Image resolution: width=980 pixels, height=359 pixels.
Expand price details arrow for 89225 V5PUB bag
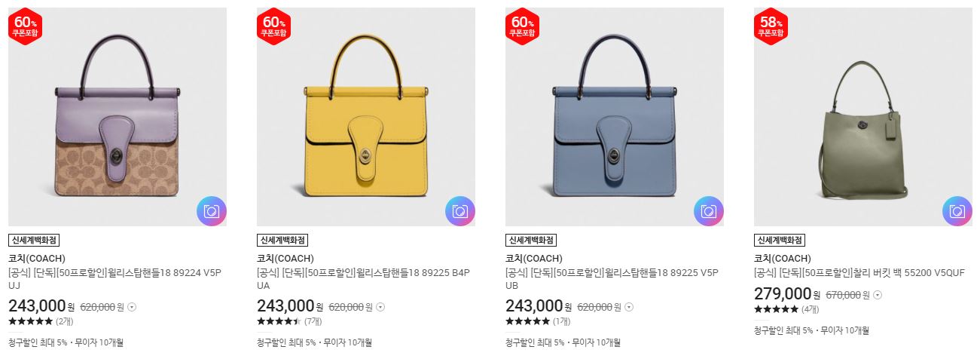coord(629,307)
